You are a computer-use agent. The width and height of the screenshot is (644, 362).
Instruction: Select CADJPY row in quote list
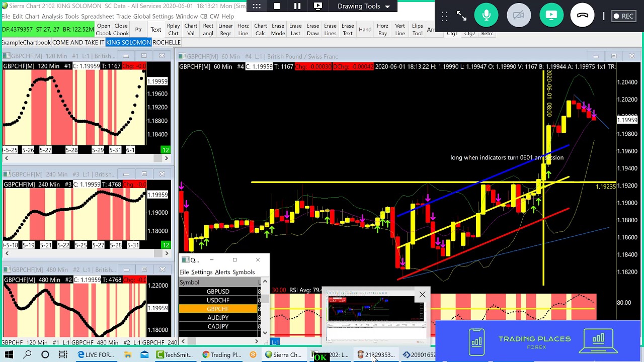click(218, 326)
